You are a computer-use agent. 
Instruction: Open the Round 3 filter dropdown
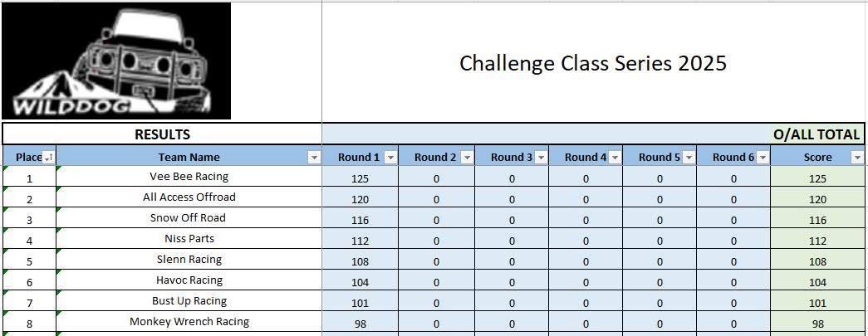[542, 158]
